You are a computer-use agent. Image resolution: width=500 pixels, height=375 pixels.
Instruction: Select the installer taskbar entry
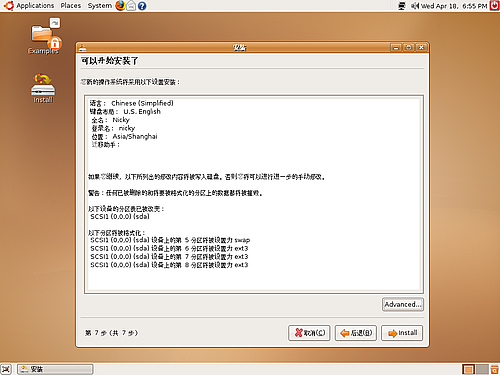click(55, 369)
